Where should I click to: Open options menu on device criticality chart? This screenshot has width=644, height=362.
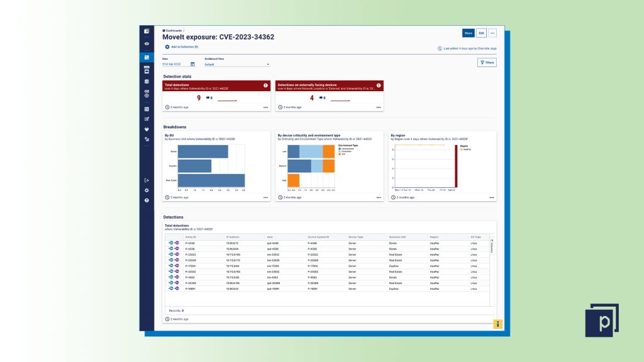tap(378, 198)
